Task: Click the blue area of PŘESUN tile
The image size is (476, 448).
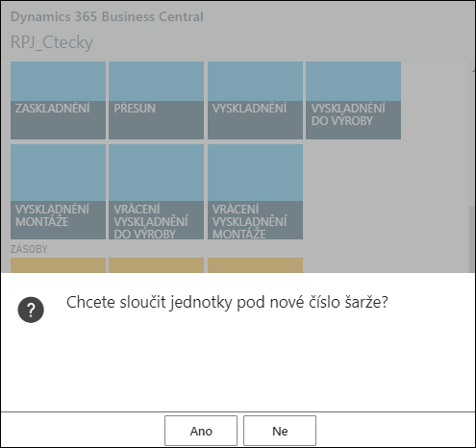Action: point(156,82)
